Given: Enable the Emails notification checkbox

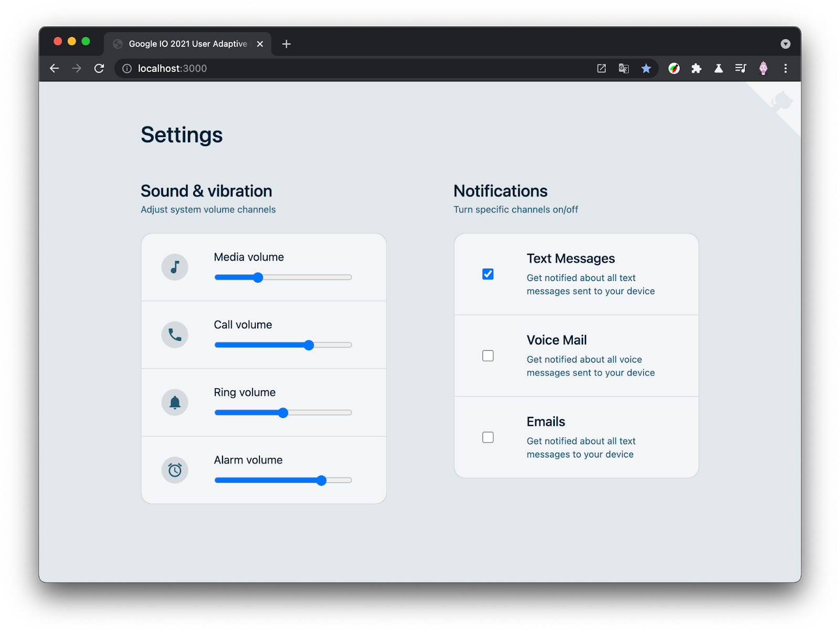Looking at the screenshot, I should (x=488, y=438).
